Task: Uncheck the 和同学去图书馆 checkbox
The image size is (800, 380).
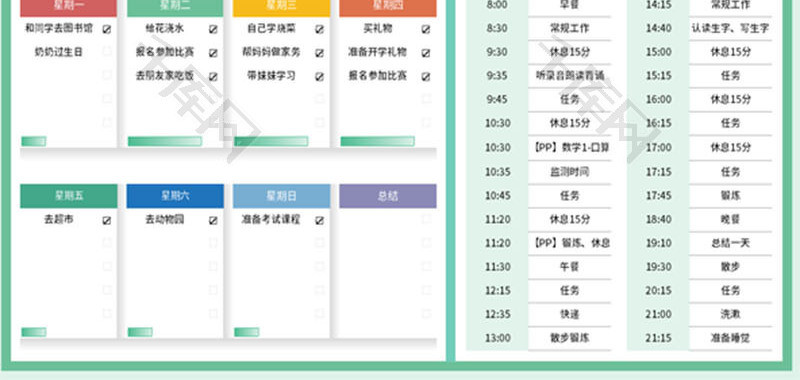Action: pyautogui.click(x=107, y=30)
